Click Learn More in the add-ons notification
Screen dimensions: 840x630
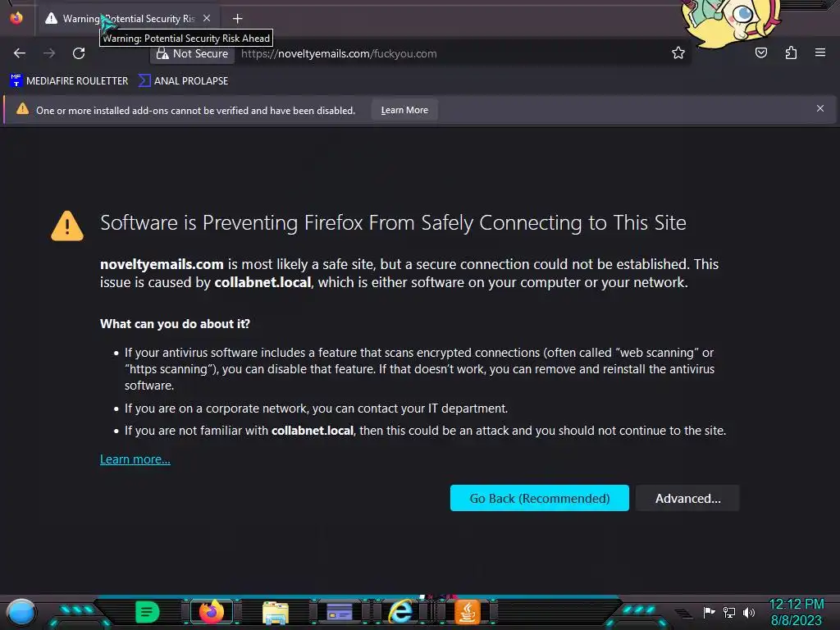(x=404, y=110)
